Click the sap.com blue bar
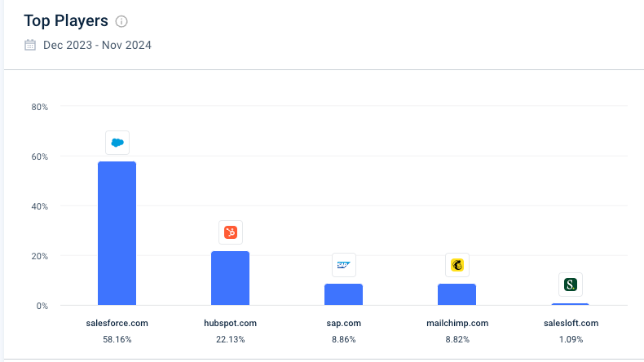Image resolution: width=644 pixels, height=362 pixels. point(344,294)
